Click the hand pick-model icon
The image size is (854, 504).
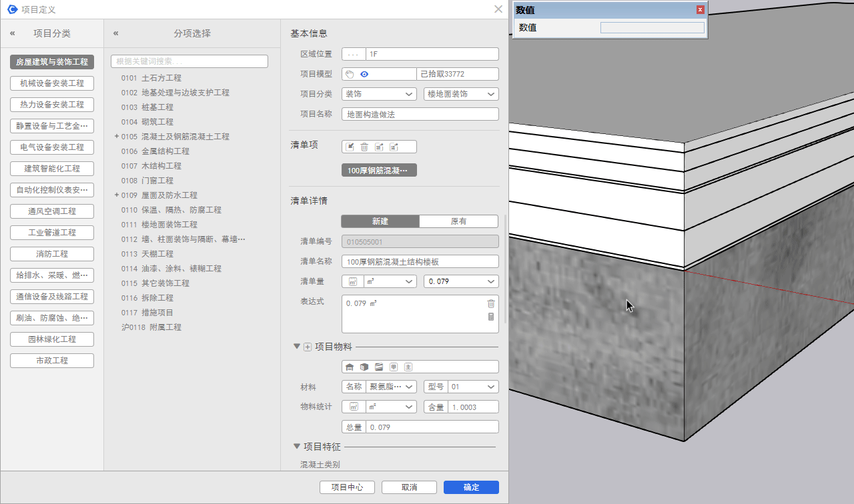[350, 74]
